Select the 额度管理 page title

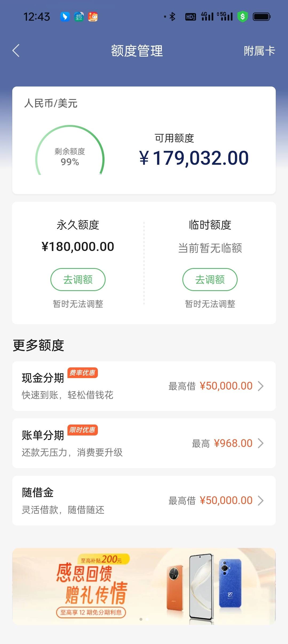pyautogui.click(x=137, y=51)
